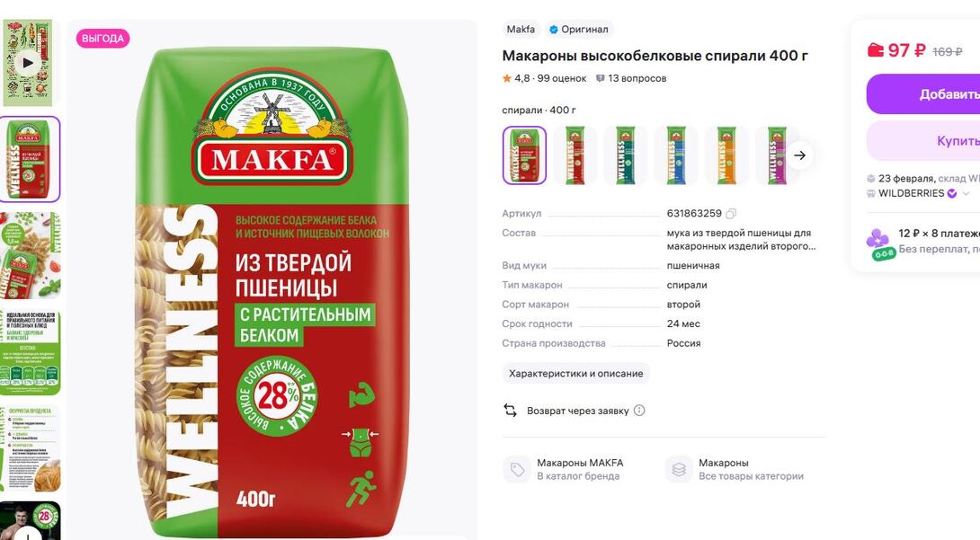Copy the article number 631863259
Image resolution: width=980 pixels, height=540 pixels.
point(731,214)
